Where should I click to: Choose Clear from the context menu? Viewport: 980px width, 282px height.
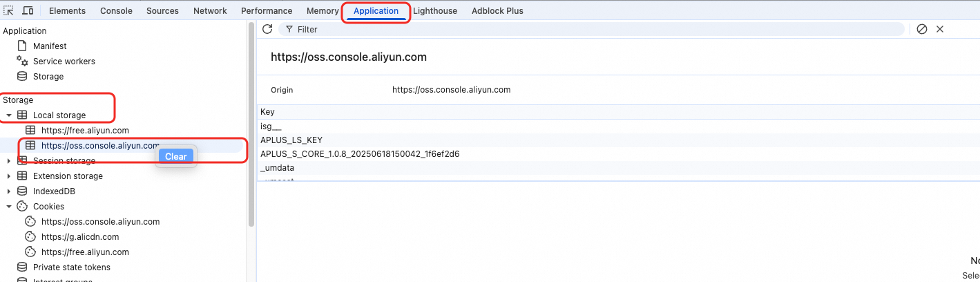pos(175,156)
